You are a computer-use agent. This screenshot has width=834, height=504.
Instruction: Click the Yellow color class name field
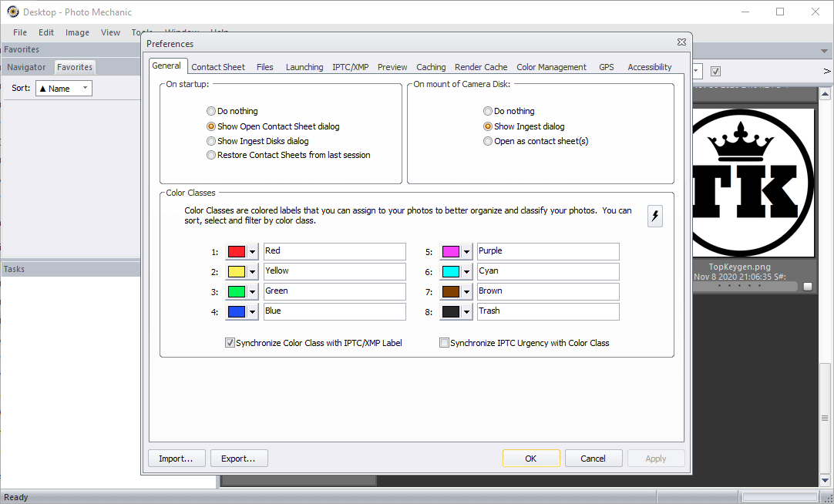pos(334,272)
